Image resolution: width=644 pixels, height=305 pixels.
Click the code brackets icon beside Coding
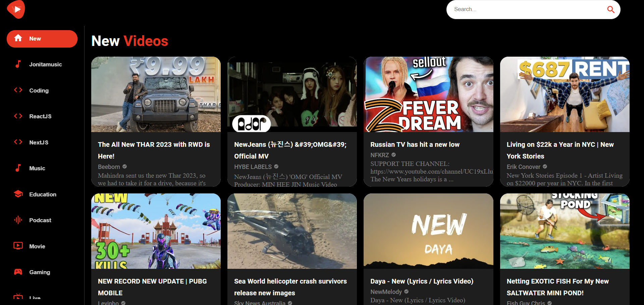pos(18,90)
